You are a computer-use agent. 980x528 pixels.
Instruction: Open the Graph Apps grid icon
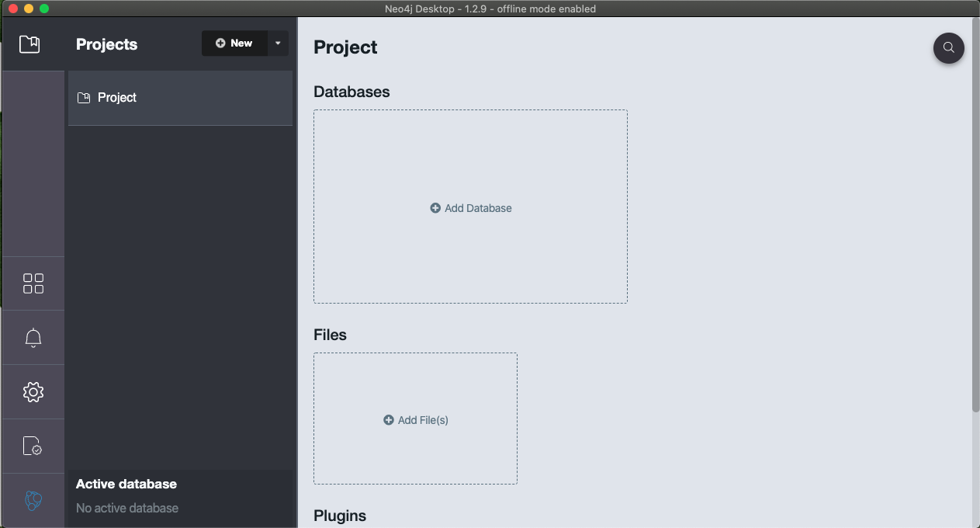[x=33, y=283]
